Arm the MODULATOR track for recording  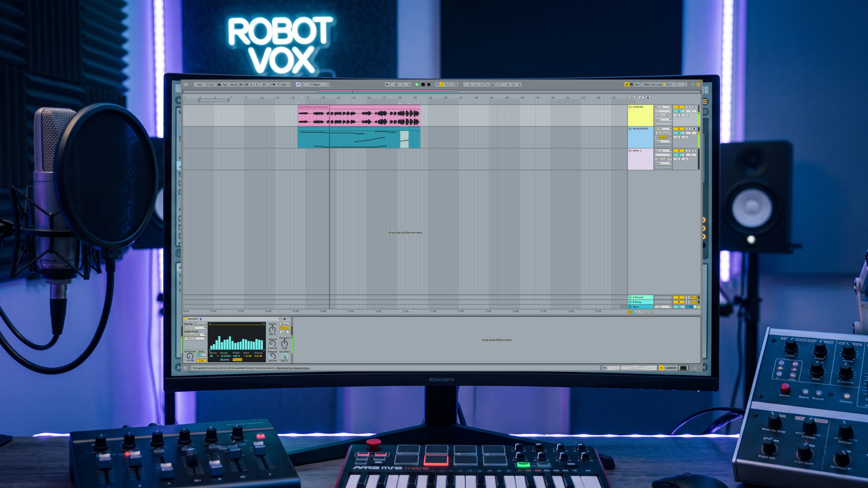coord(694,129)
